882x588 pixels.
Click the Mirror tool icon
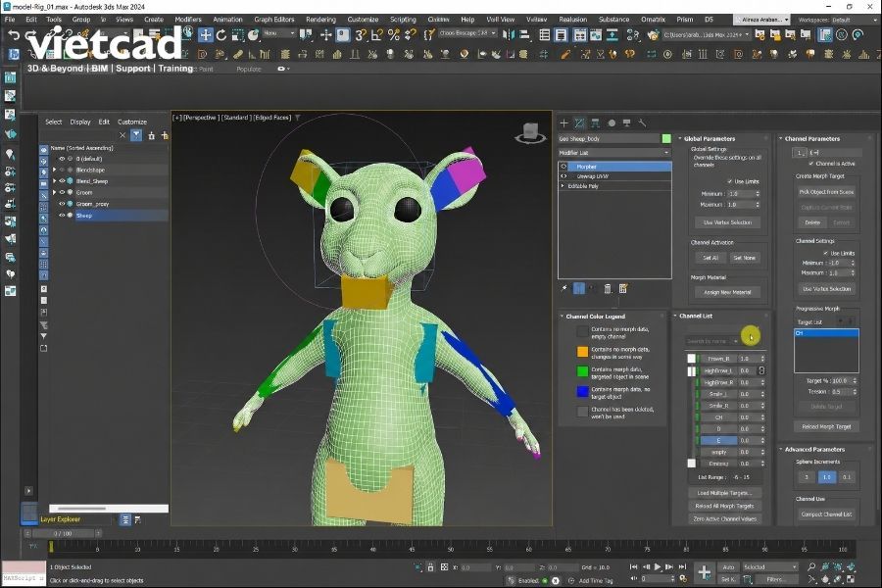[x=509, y=35]
